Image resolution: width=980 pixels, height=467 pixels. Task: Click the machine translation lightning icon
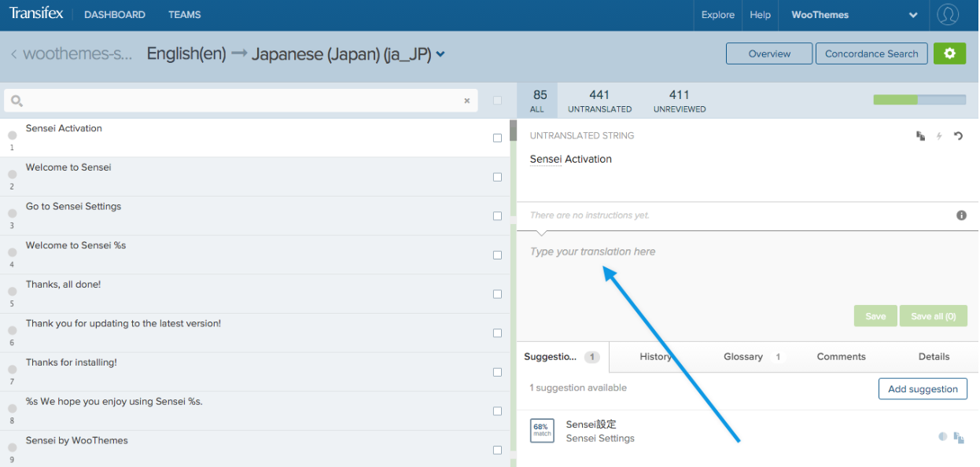[x=939, y=136]
